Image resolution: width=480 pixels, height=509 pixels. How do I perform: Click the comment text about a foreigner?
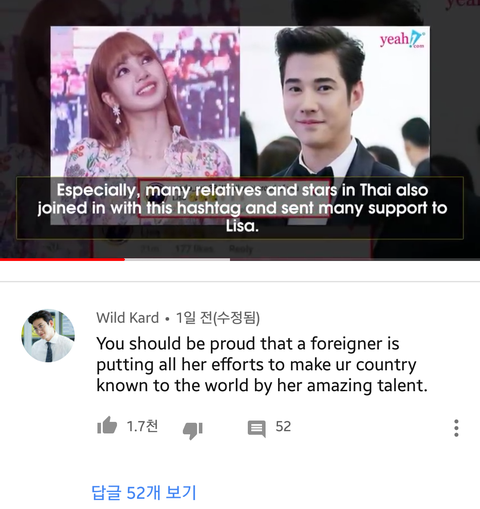point(262,364)
